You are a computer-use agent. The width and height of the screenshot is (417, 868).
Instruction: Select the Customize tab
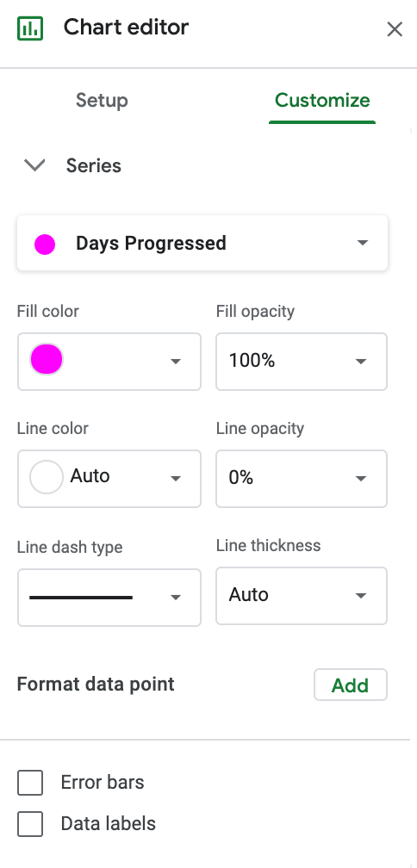click(x=322, y=100)
